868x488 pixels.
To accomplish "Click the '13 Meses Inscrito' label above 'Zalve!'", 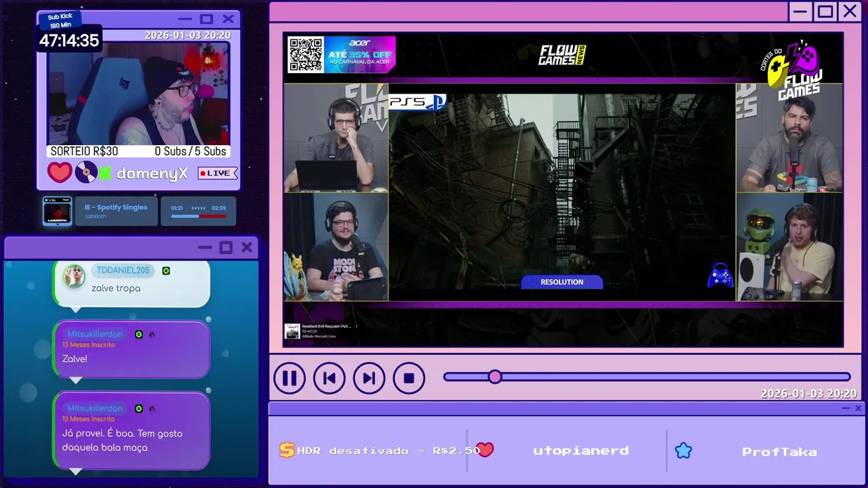I will point(89,344).
